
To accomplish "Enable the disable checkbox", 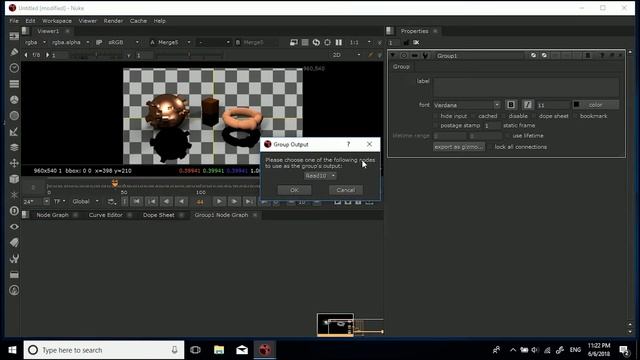I will point(504,116).
